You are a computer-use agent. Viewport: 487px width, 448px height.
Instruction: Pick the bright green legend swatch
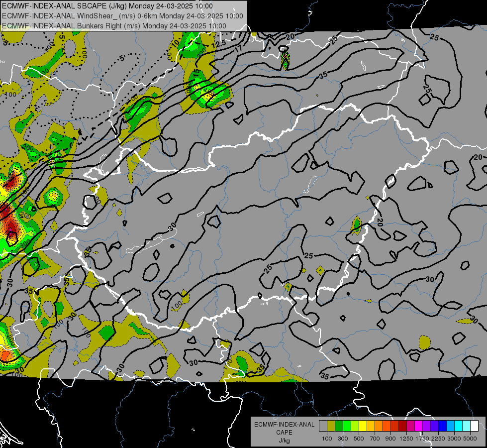[x=347, y=426]
